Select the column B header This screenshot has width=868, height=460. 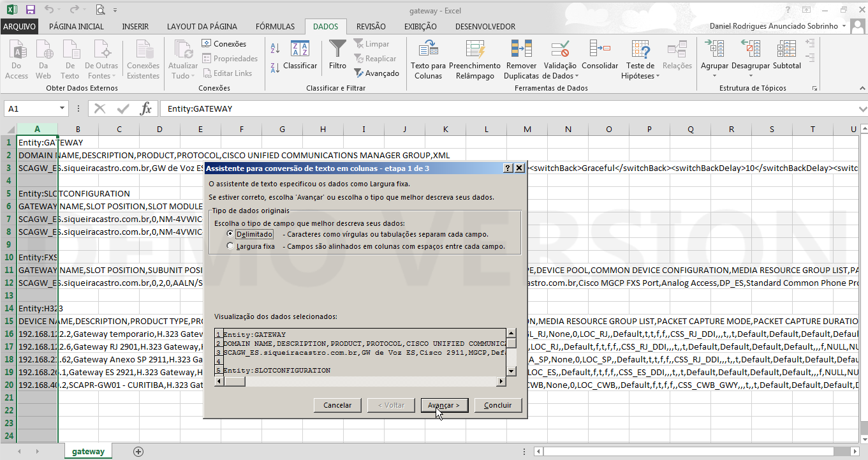click(x=78, y=130)
